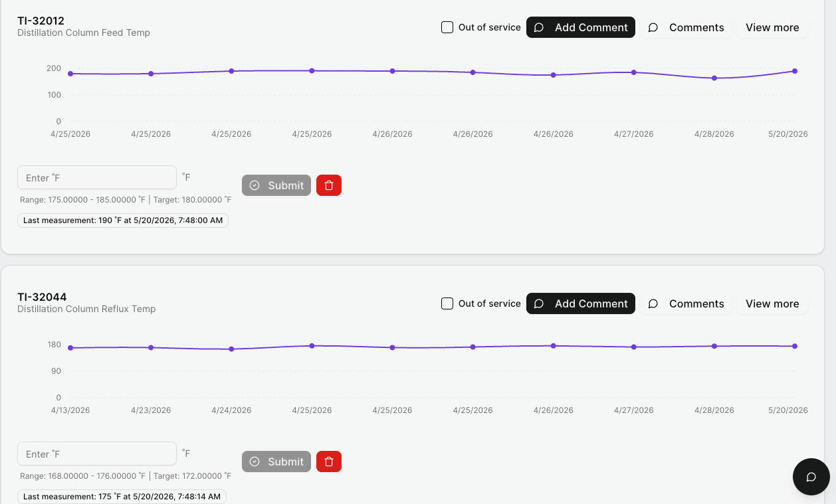Viewport: 836px width, 504px height.
Task: Add Comment on TI-32012 Feed Temp
Action: [x=581, y=27]
